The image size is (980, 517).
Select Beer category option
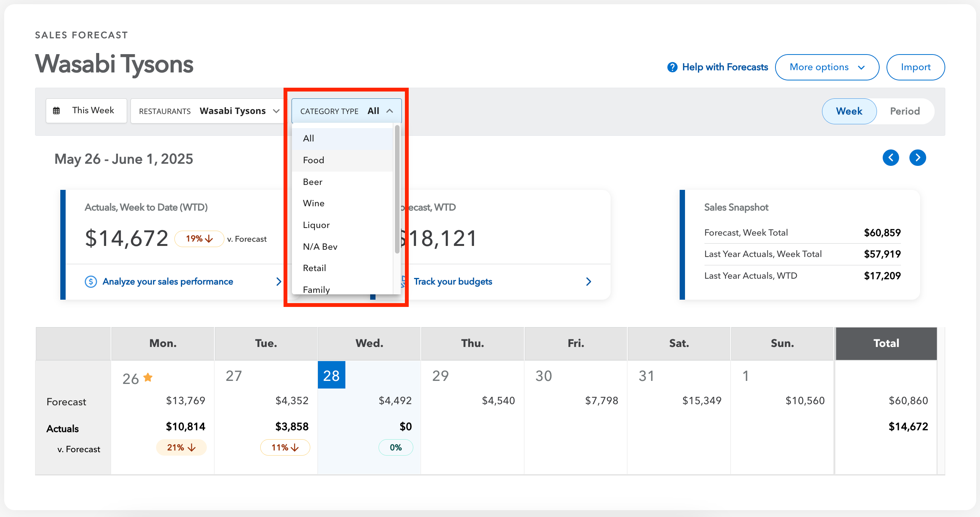(342, 182)
